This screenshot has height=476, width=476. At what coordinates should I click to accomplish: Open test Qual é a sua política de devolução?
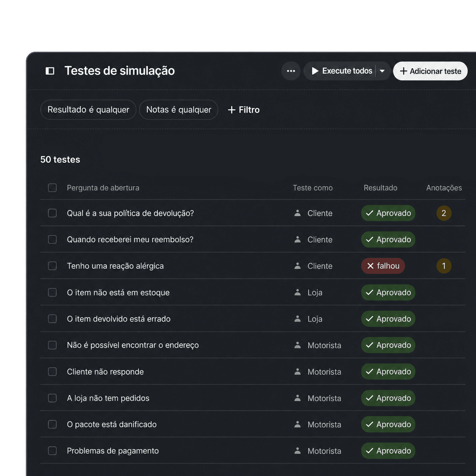pos(130,213)
